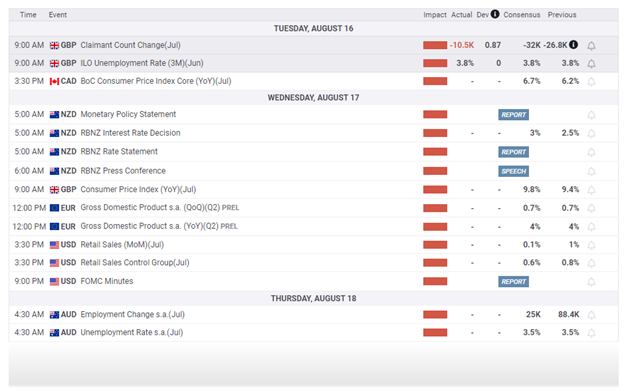Click bell icon for FOMC Minutes
624x391 pixels.
tap(591, 282)
